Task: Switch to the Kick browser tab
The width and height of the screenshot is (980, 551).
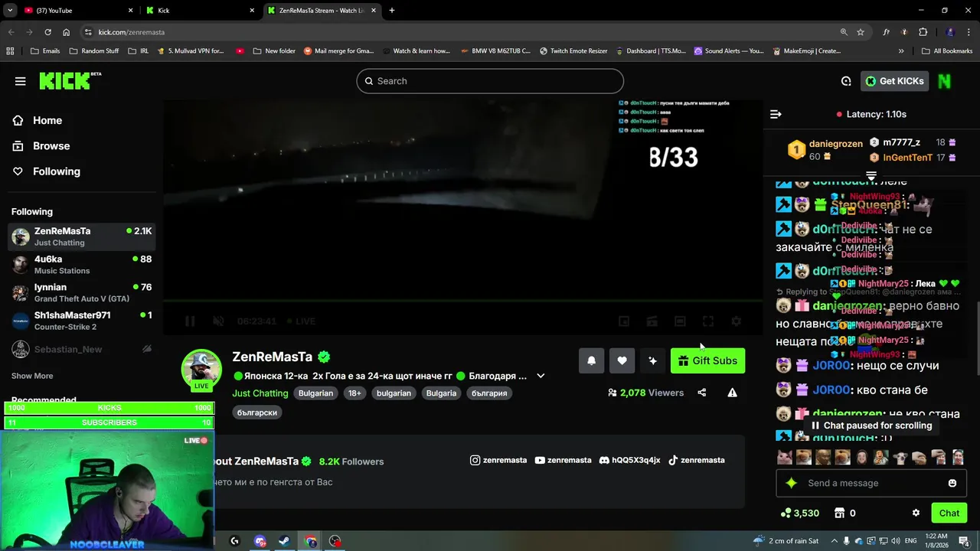Action: tap(201, 11)
